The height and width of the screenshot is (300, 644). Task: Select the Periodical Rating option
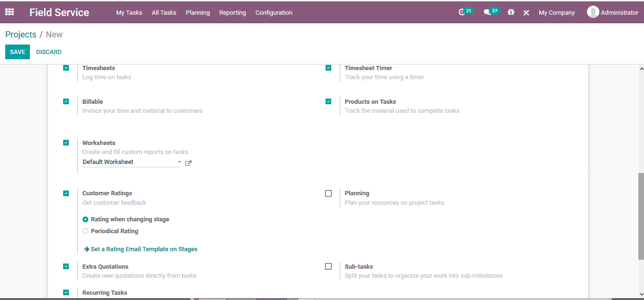click(85, 231)
